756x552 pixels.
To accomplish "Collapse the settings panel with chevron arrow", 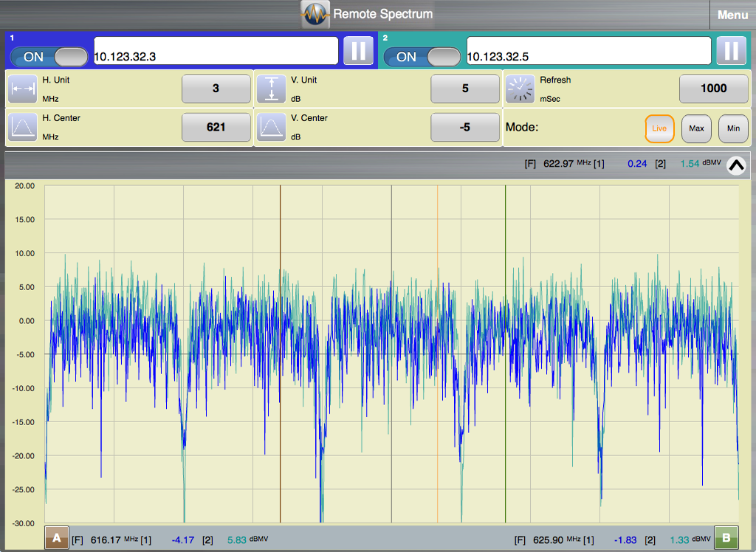I will click(736, 166).
